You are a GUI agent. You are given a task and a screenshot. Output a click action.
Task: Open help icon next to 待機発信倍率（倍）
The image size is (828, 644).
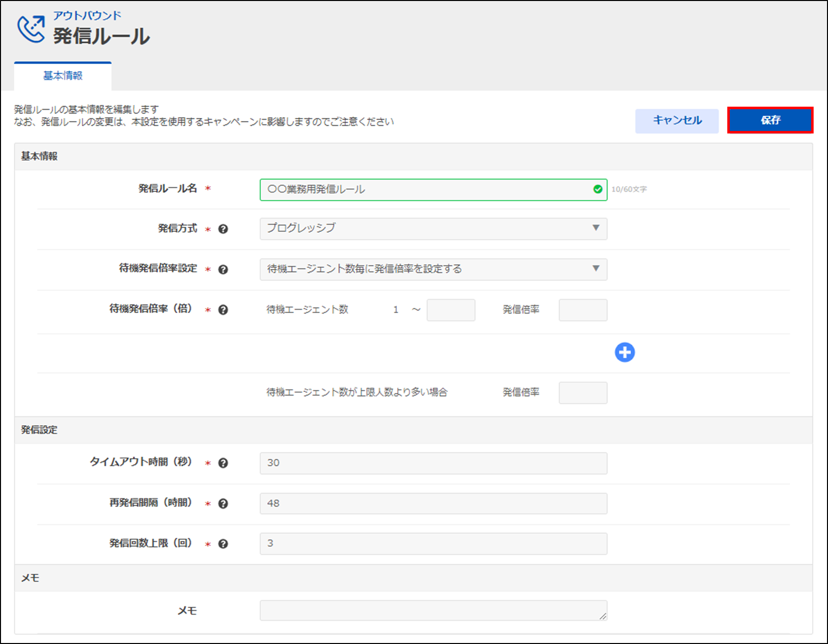pos(223,310)
